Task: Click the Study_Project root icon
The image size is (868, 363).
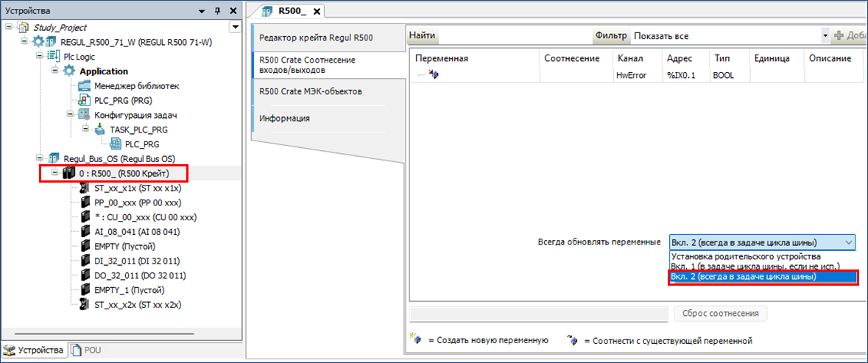Action: 25,27
